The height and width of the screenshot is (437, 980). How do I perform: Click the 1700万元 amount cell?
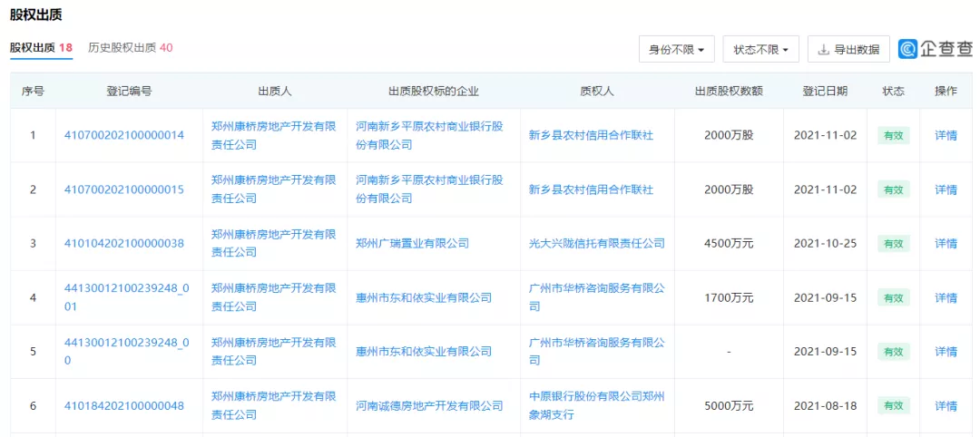tap(729, 297)
